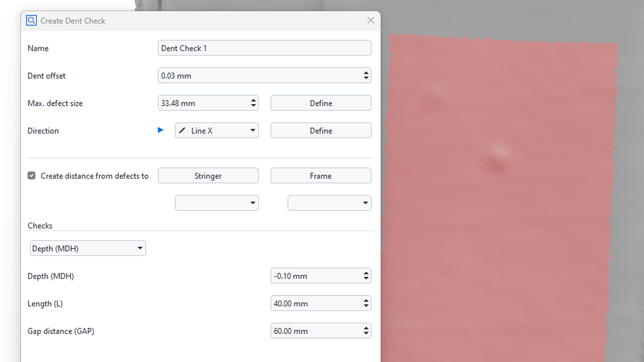Expand the empty dropdown below Stringer

coord(253,203)
